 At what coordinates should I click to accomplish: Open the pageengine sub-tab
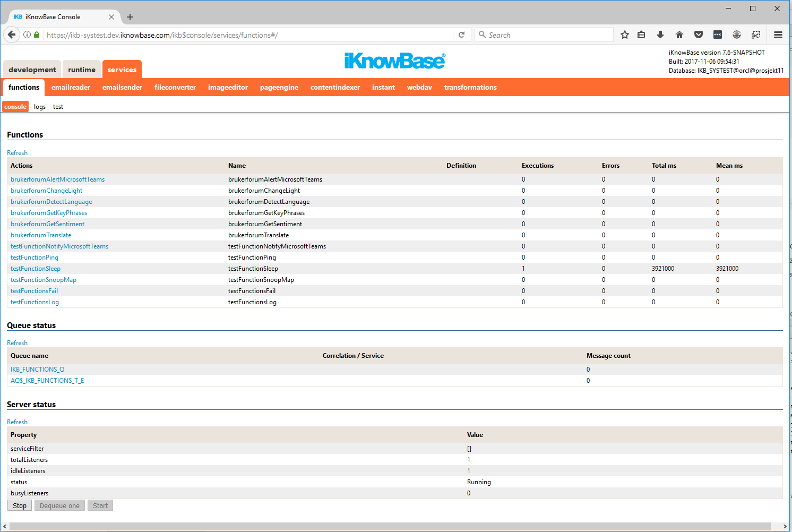[279, 88]
